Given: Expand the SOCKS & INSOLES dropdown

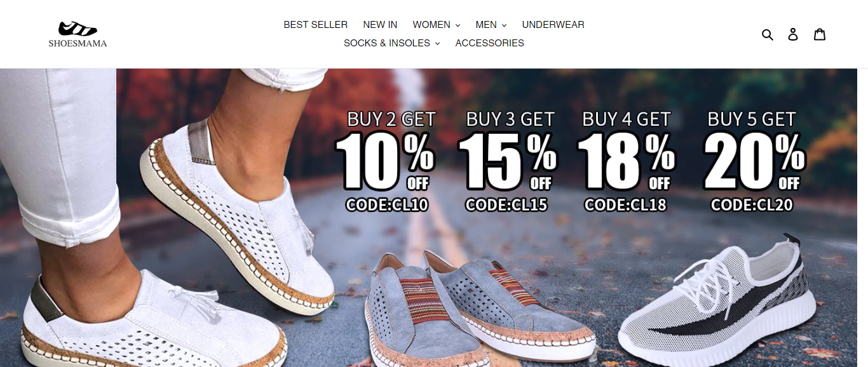Looking at the screenshot, I should 391,43.
